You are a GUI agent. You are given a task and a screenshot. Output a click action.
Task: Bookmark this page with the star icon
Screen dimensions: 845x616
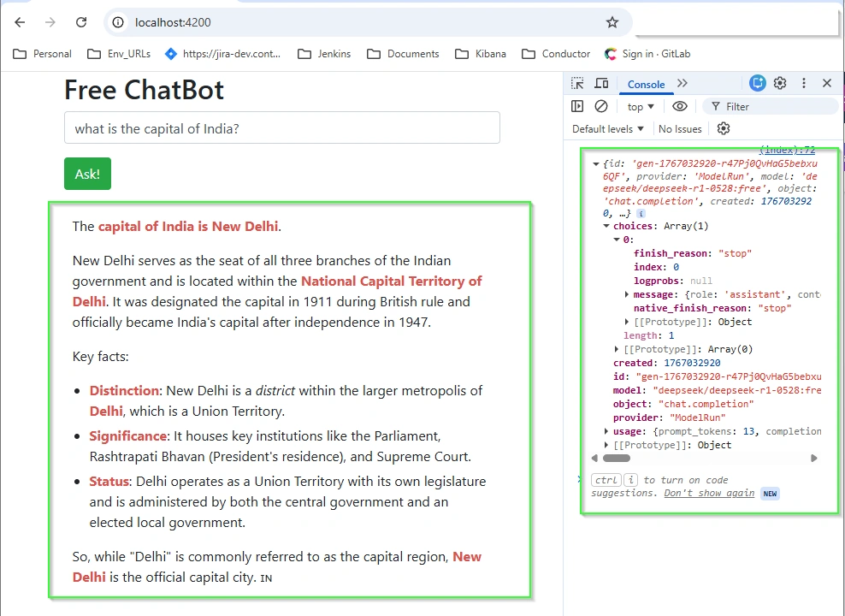(612, 22)
